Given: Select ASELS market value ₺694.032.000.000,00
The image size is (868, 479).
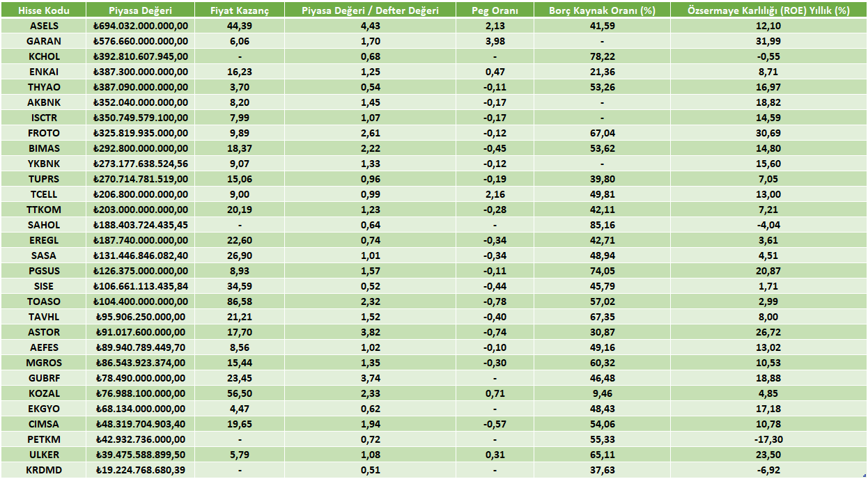Looking at the screenshot, I should [x=141, y=26].
